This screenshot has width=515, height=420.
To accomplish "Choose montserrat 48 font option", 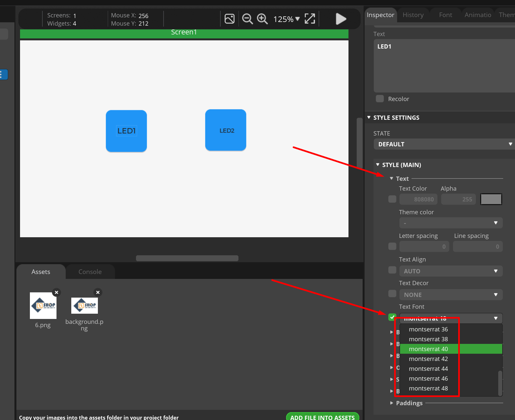I will tap(451, 388).
